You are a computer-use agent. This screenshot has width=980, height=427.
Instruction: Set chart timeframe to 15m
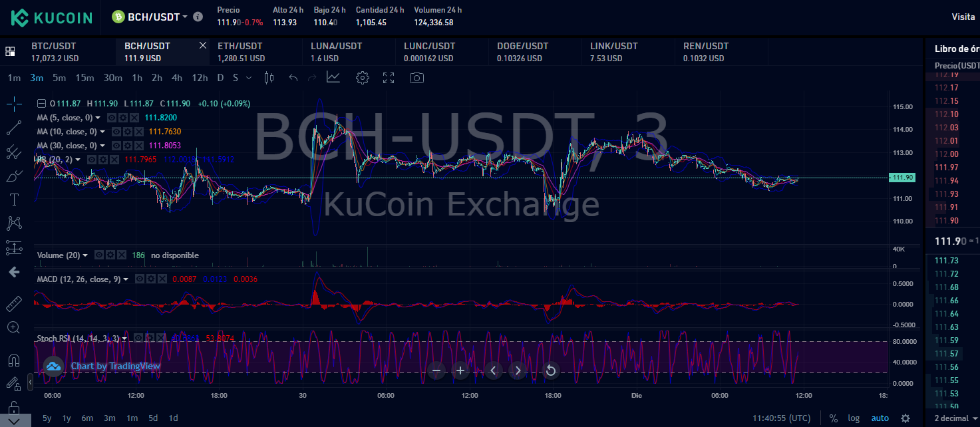84,78
